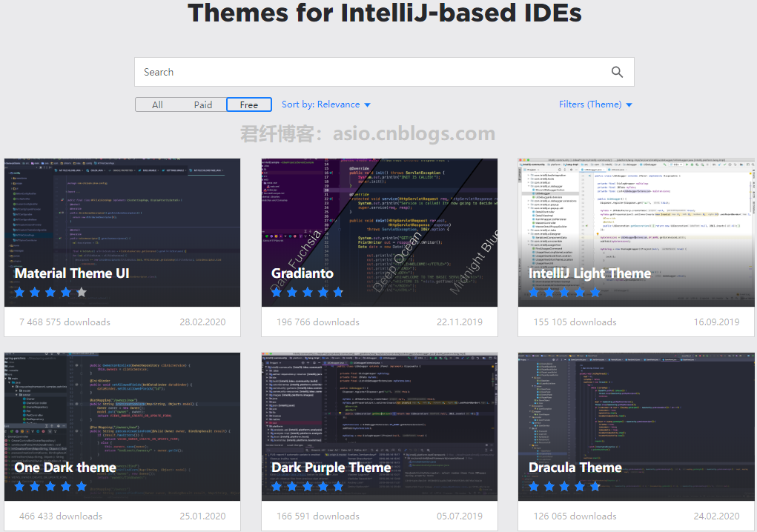Click the 196 766 downloads text
The image size is (757, 532).
coord(317,322)
